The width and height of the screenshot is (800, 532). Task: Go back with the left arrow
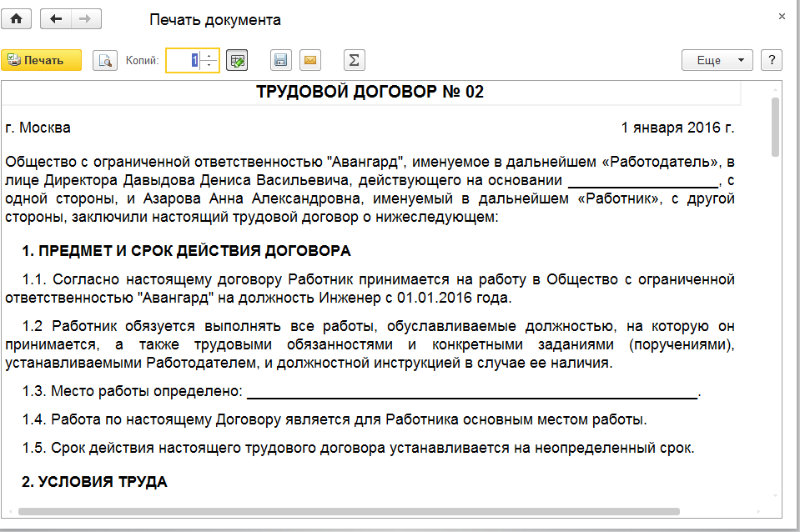point(56,18)
